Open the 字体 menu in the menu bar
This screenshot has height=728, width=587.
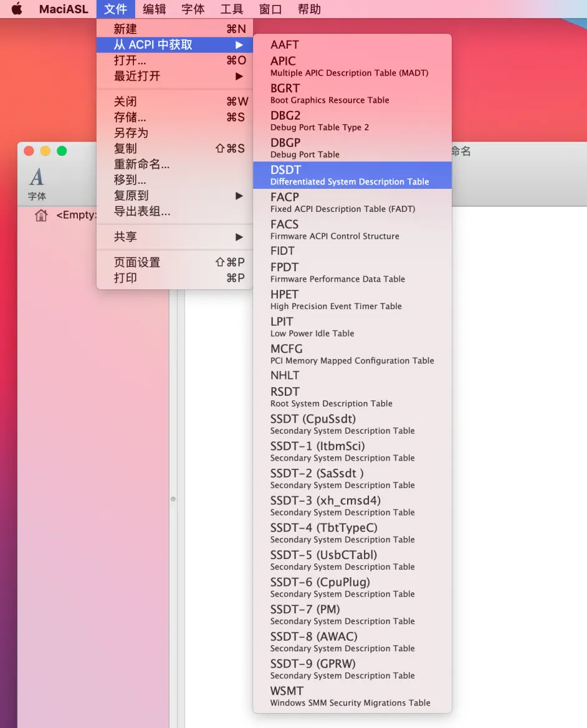coord(193,9)
